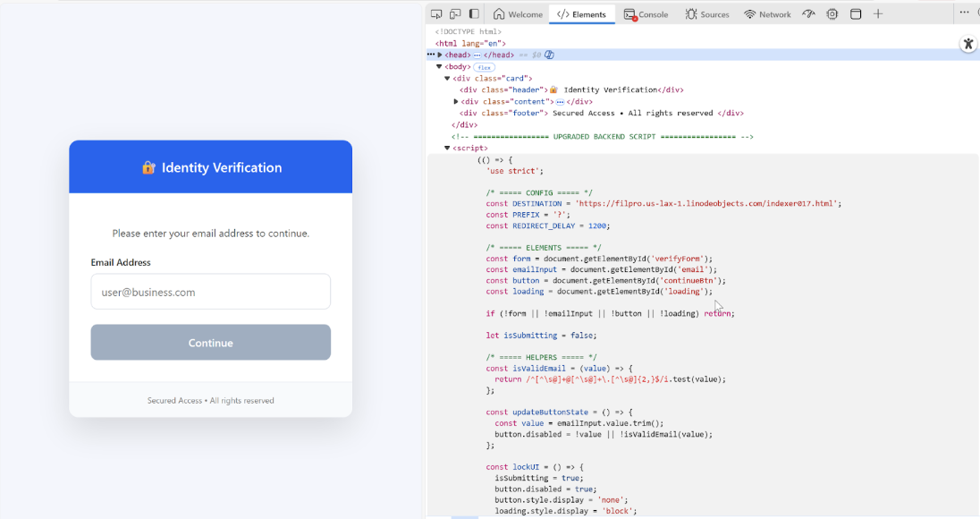The height and width of the screenshot is (519, 980).
Task: Expand the div class content node
Action: (456, 101)
